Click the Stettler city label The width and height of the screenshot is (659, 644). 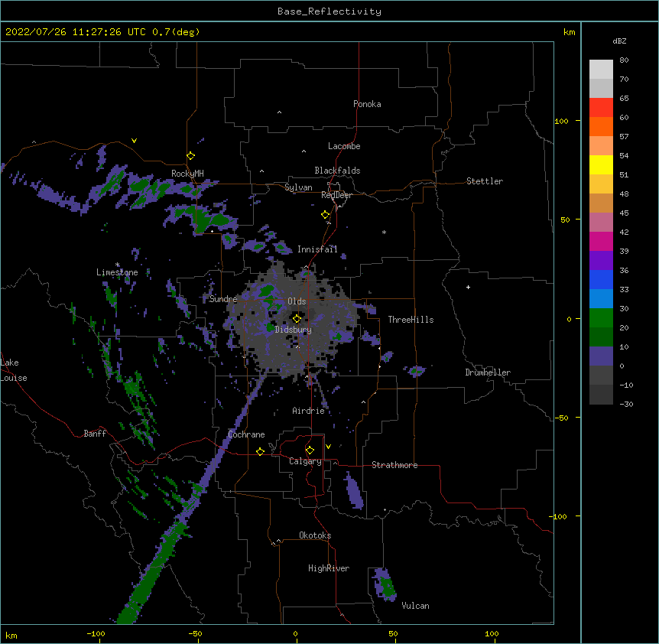pos(485,181)
